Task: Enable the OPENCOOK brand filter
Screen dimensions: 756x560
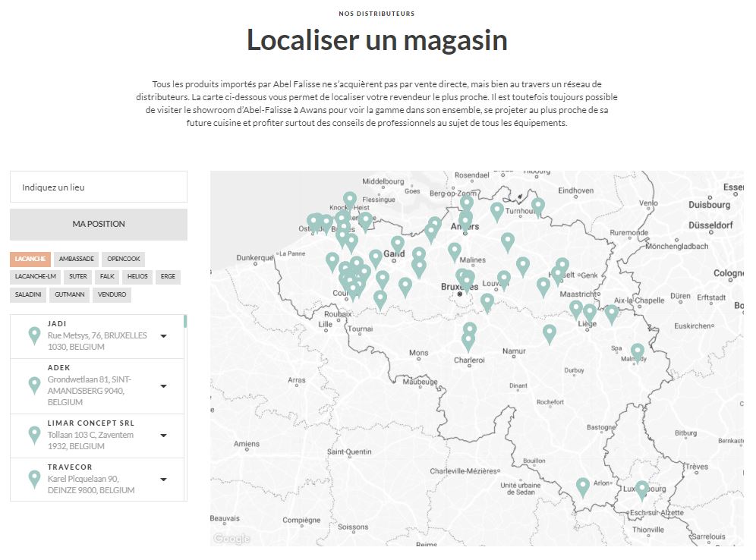Action: point(124,259)
